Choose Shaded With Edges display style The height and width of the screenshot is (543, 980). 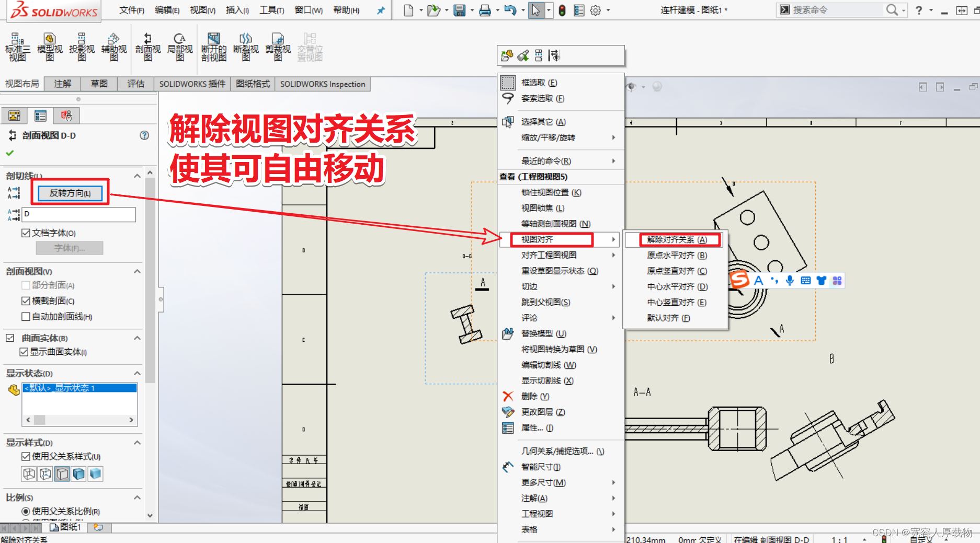79,474
